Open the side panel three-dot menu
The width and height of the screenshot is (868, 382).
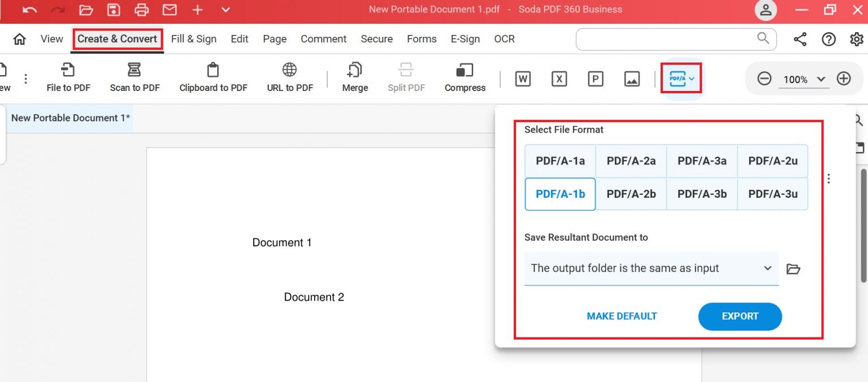(828, 179)
